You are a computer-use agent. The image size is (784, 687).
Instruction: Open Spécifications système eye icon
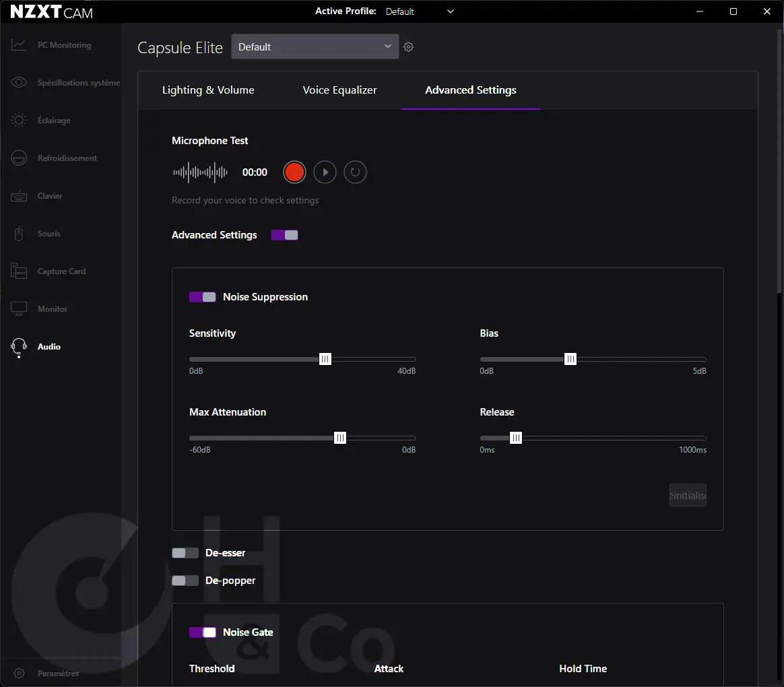tap(19, 82)
